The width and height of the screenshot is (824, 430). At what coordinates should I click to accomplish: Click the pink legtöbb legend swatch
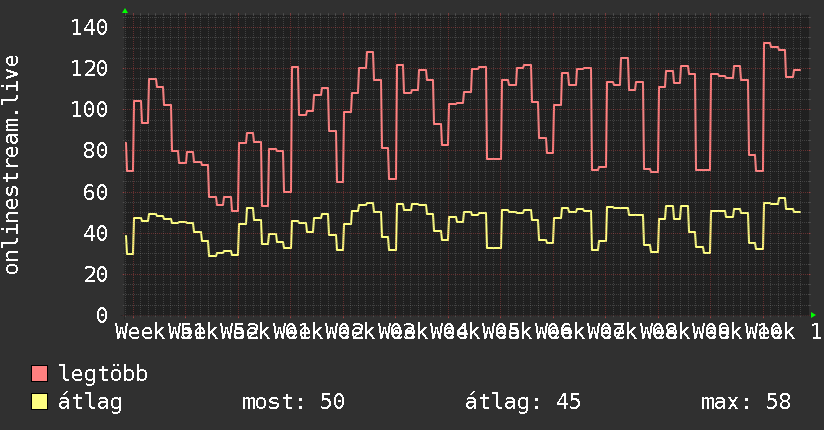(39, 373)
